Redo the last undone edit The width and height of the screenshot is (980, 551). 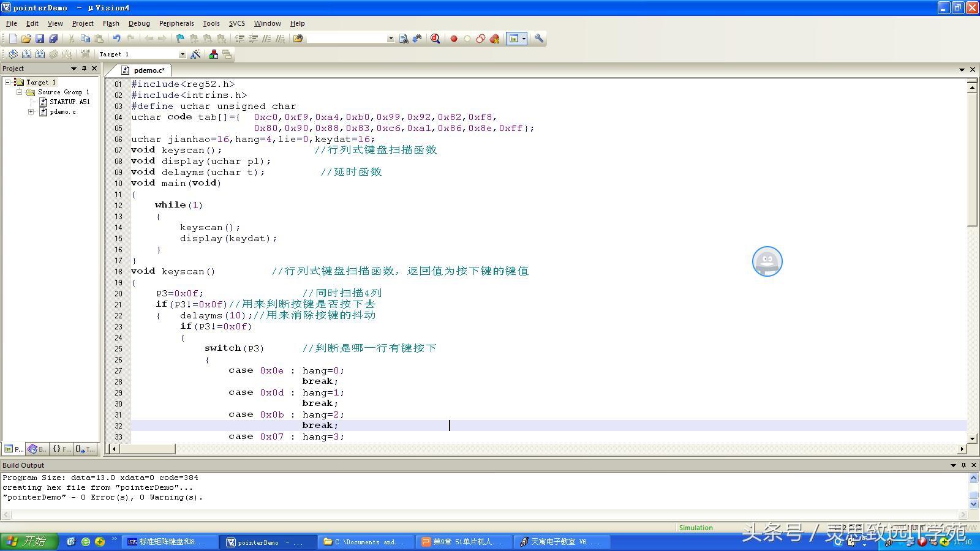point(130,39)
